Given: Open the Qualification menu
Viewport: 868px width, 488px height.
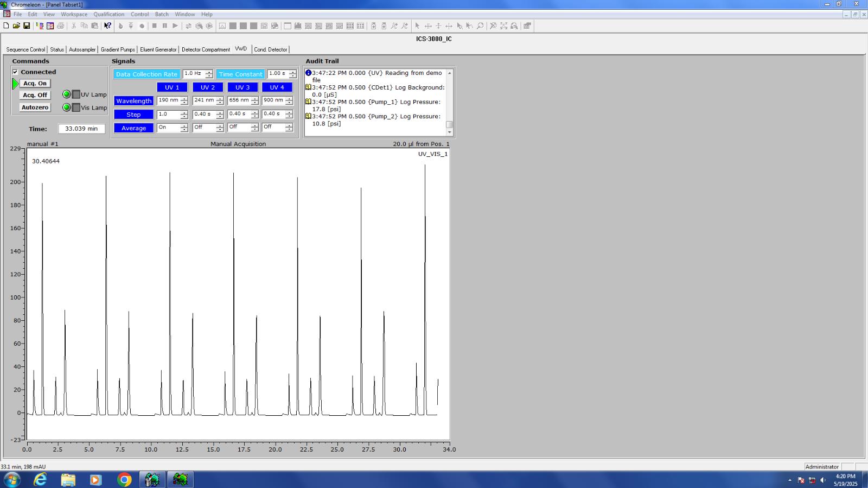Looking at the screenshot, I should [x=108, y=14].
